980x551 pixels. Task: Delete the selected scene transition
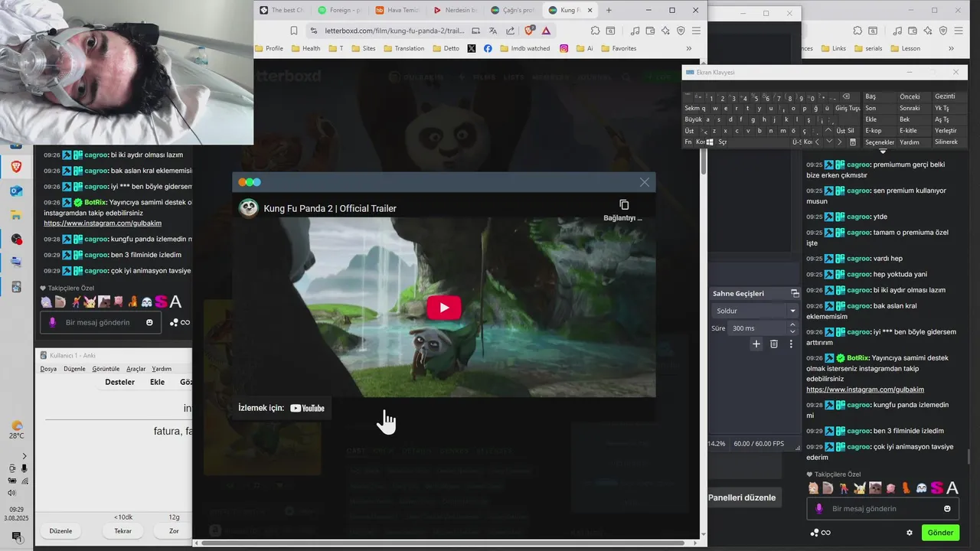(x=774, y=344)
